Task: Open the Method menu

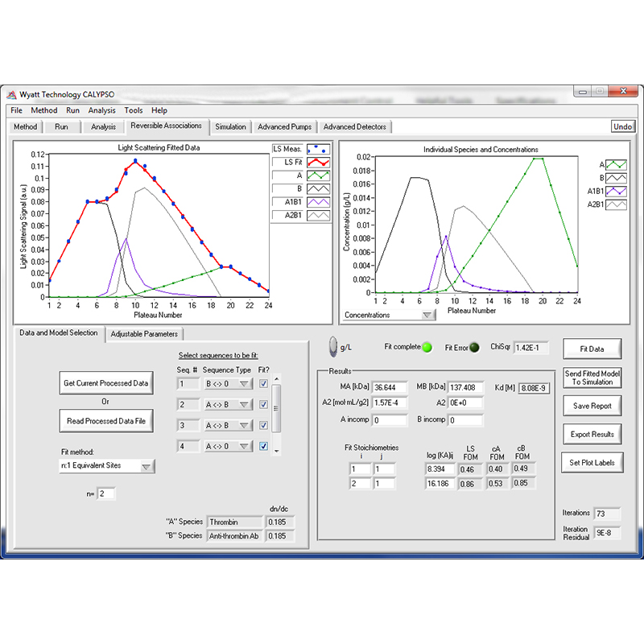Action: coord(44,110)
